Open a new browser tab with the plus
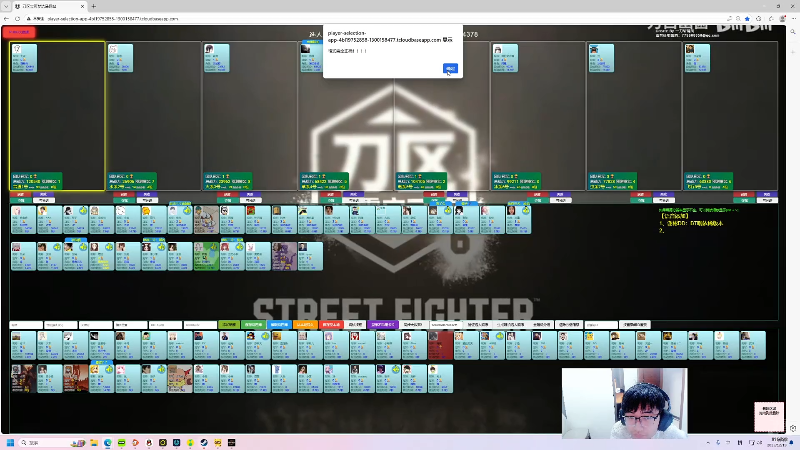800x450 pixels. (93, 6)
